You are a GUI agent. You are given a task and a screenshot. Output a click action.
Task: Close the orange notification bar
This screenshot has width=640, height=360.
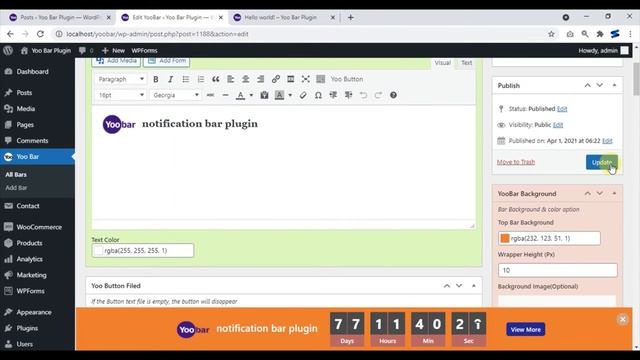622,320
